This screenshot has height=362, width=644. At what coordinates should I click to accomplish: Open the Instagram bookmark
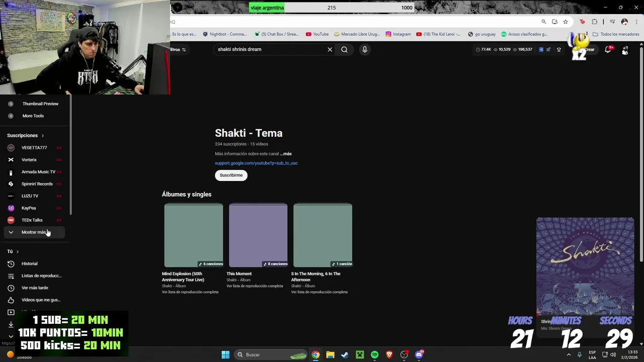(398, 34)
